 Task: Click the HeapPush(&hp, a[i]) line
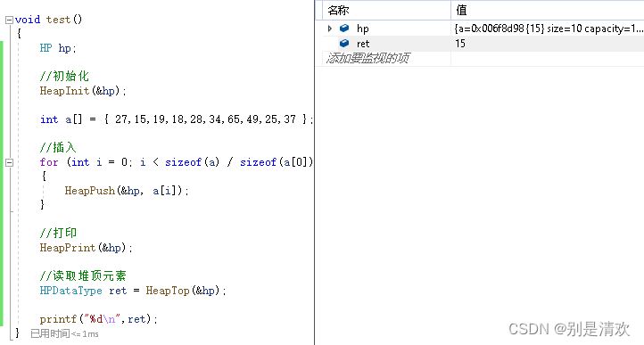click(x=127, y=191)
